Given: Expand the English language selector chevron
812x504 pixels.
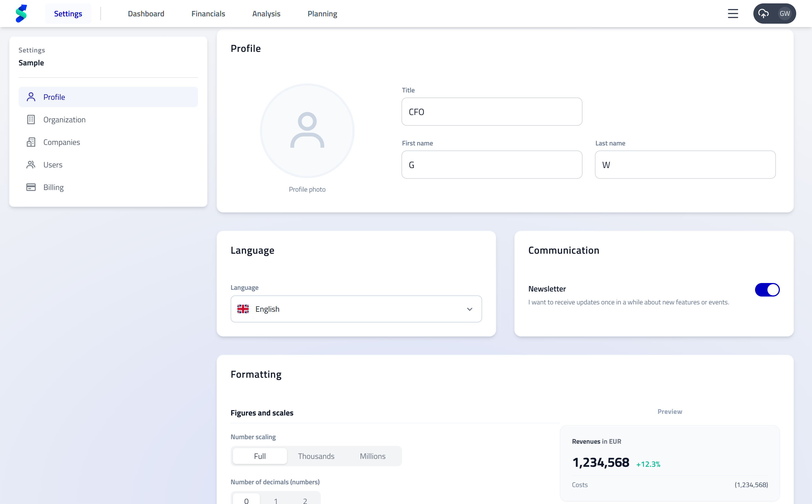Looking at the screenshot, I should point(470,309).
